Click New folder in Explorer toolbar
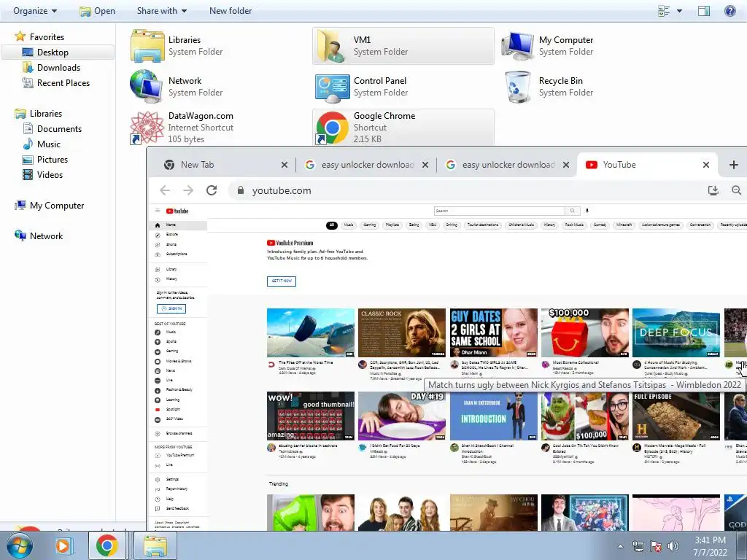This screenshot has height=560, width=747. [231, 10]
